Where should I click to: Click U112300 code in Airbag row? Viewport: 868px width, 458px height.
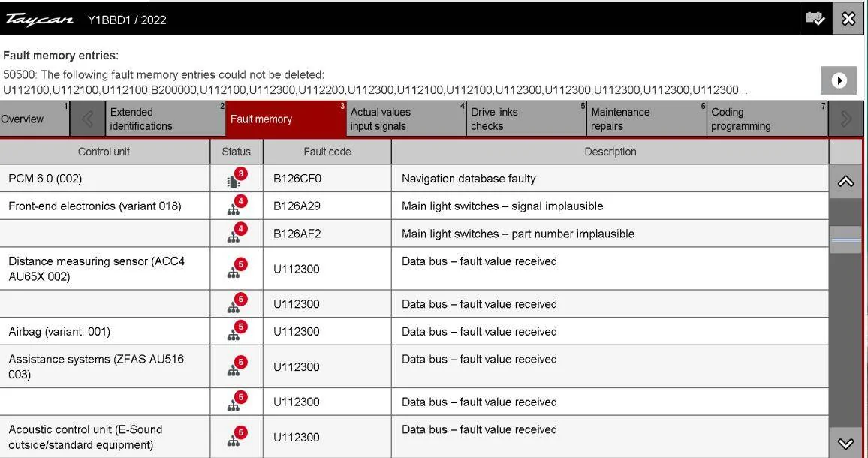(x=296, y=332)
